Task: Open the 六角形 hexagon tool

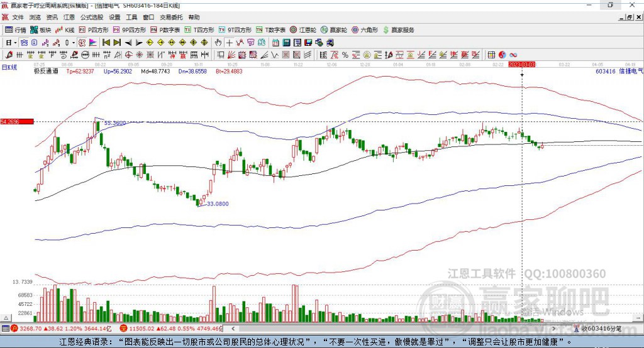Action: [365, 30]
